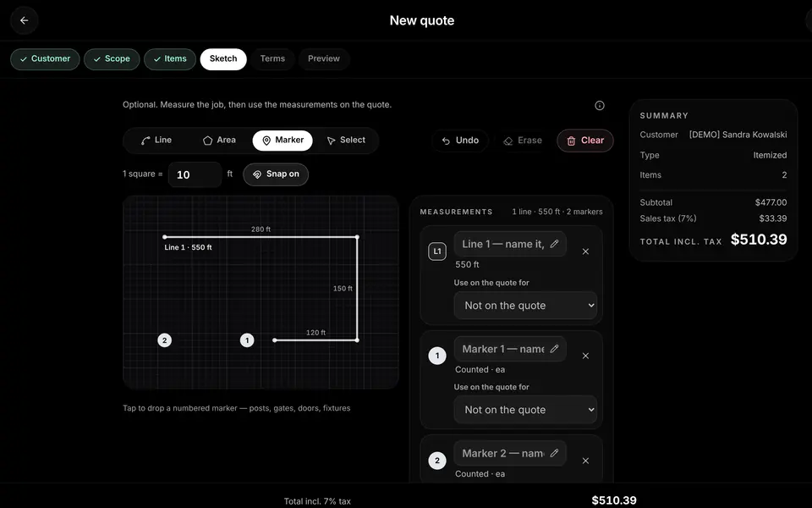
Task: Open Line 1 'Use on the quote for' dropdown
Action: tap(525, 306)
